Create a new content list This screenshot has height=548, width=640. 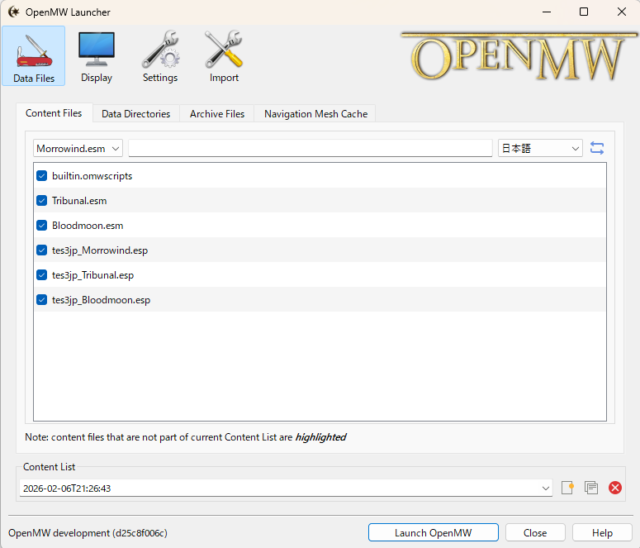[567, 487]
